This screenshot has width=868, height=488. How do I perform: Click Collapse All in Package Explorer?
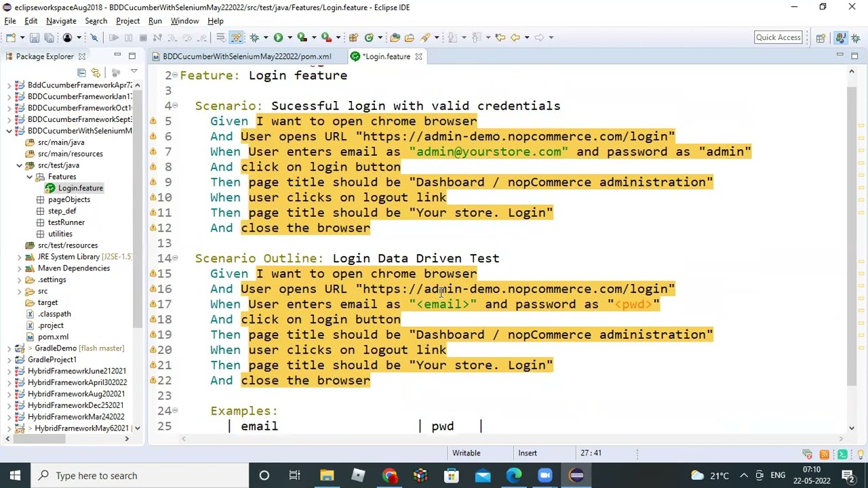81,72
